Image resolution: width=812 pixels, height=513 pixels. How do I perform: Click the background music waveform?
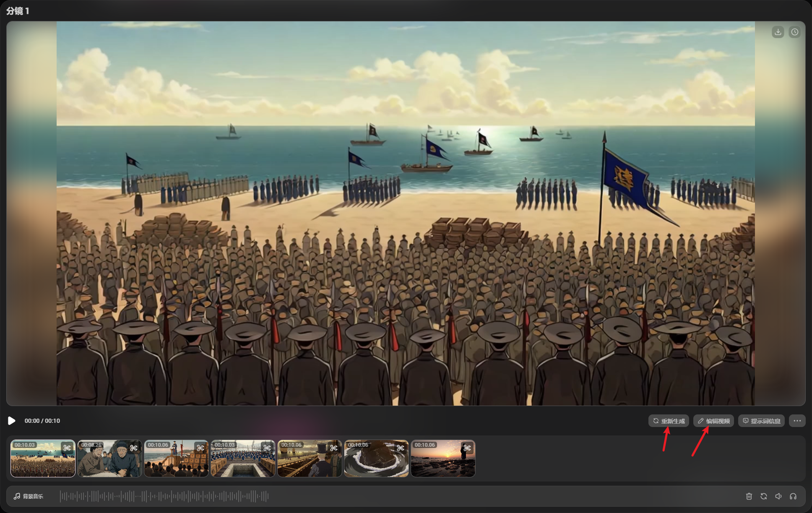coord(164,496)
